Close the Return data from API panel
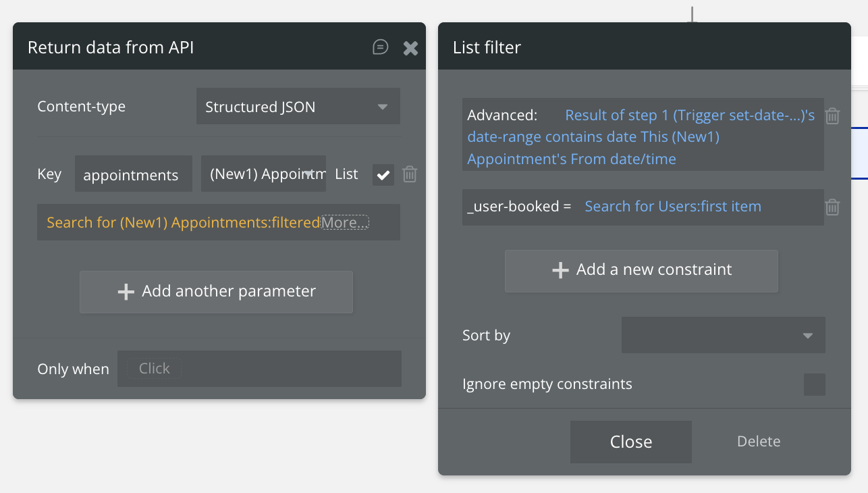The image size is (868, 493). point(410,48)
